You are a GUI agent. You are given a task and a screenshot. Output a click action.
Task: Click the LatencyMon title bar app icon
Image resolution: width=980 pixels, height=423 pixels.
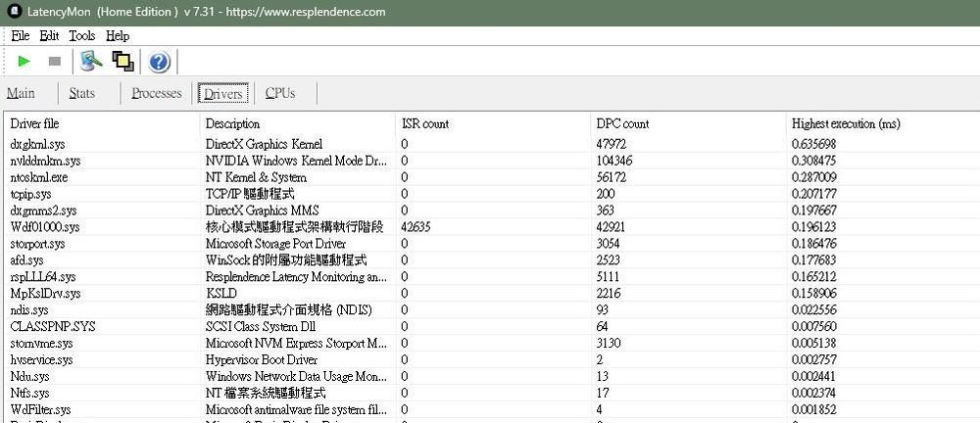click(12, 12)
